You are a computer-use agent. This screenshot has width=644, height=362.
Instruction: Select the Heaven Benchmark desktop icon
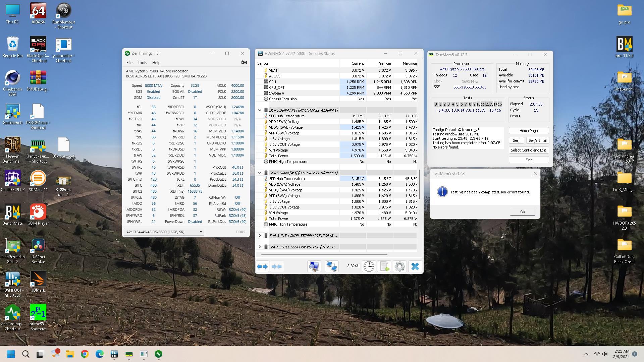point(13,150)
